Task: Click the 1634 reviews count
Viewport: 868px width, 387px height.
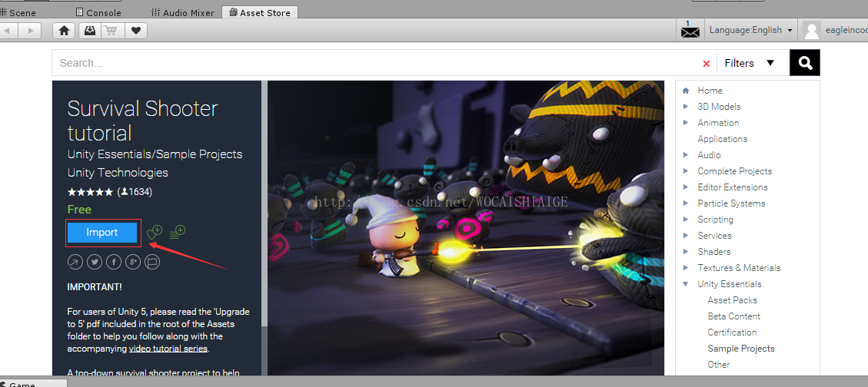Action: point(135,192)
